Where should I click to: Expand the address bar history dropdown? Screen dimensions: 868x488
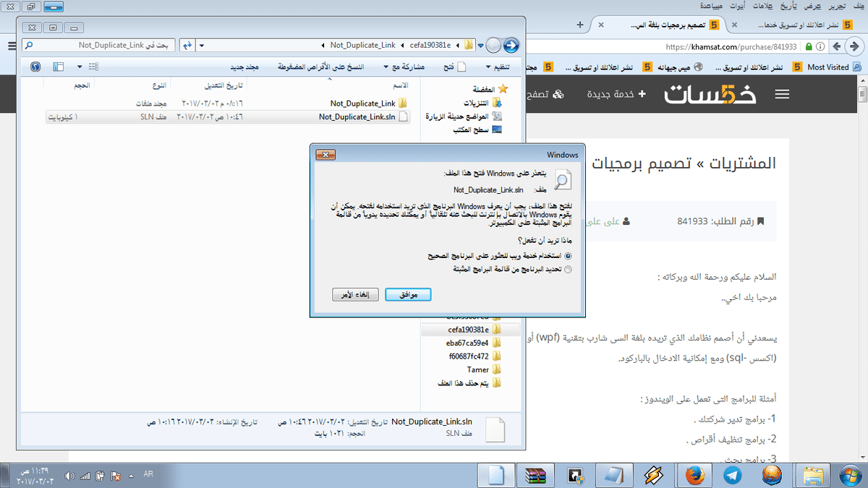tap(201, 46)
